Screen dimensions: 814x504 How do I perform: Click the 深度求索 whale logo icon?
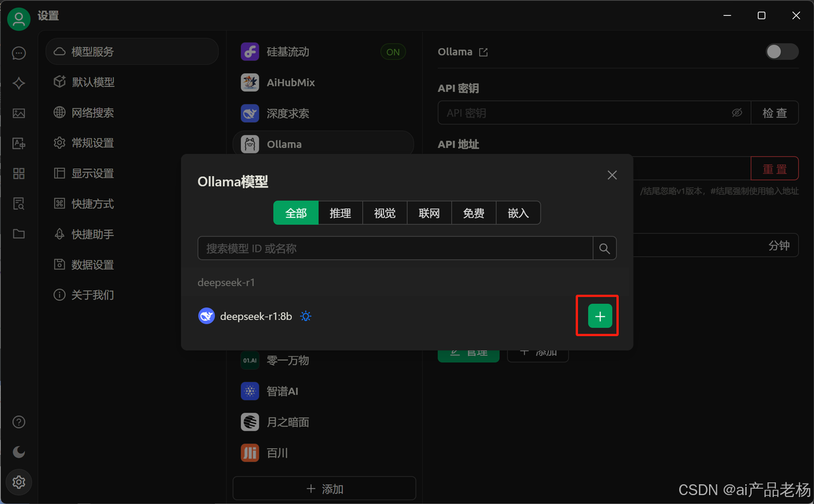click(250, 114)
